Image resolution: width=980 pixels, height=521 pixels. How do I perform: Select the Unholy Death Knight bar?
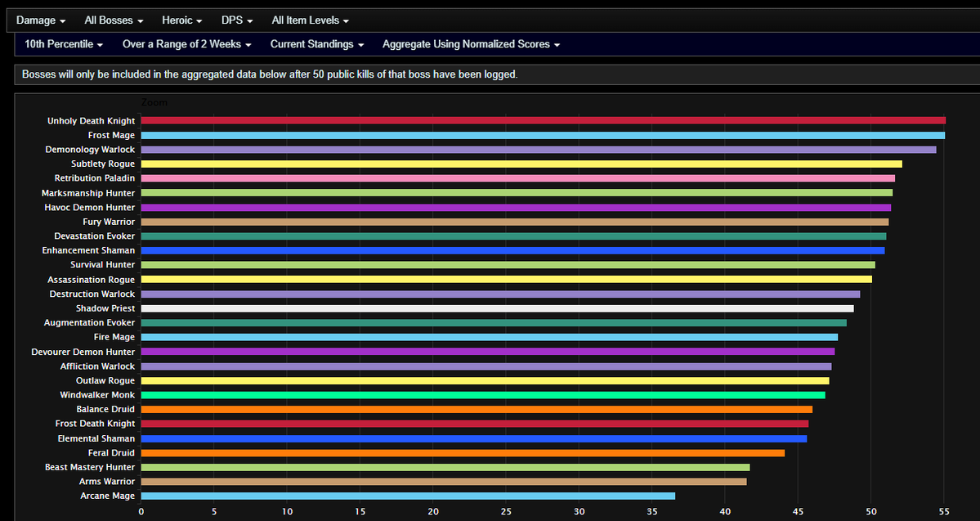(543, 121)
